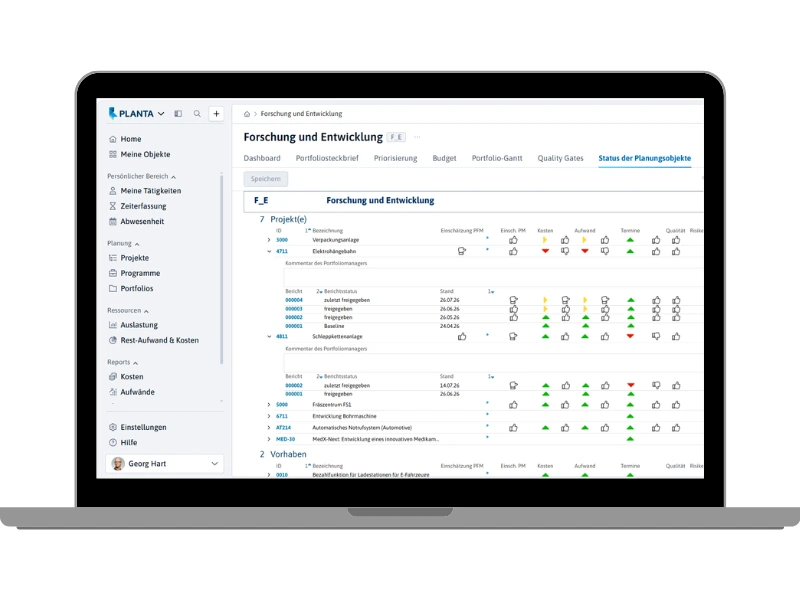Open project ID 4811 link
Viewport: 800px width, 600px height.
(x=282, y=337)
